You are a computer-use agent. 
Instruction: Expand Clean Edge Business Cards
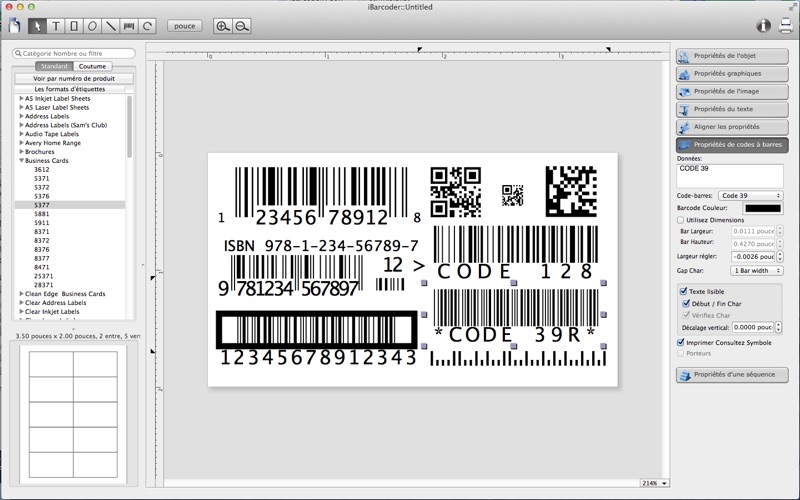coord(21,294)
